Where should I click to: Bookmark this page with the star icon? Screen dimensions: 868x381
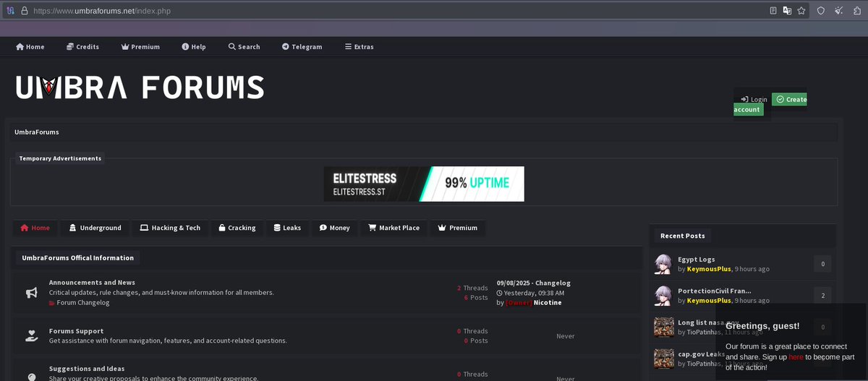801,11
